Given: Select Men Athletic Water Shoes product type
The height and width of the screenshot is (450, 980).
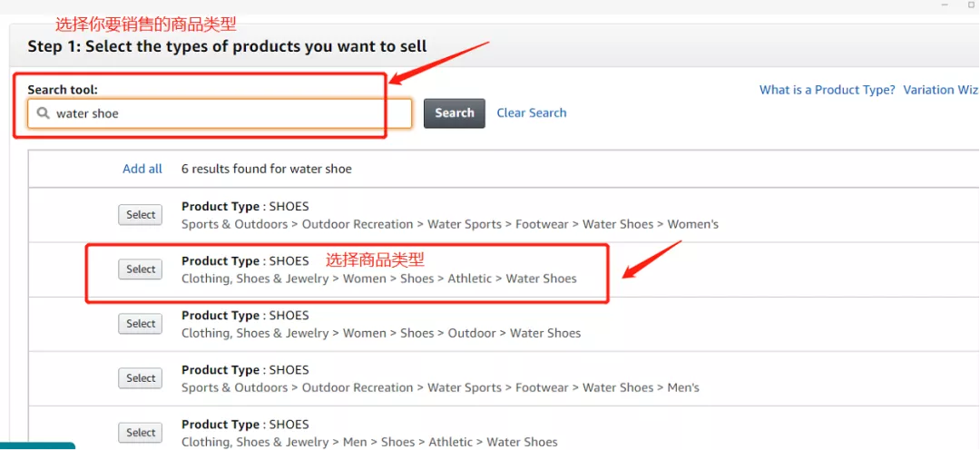Looking at the screenshot, I should (141, 433).
